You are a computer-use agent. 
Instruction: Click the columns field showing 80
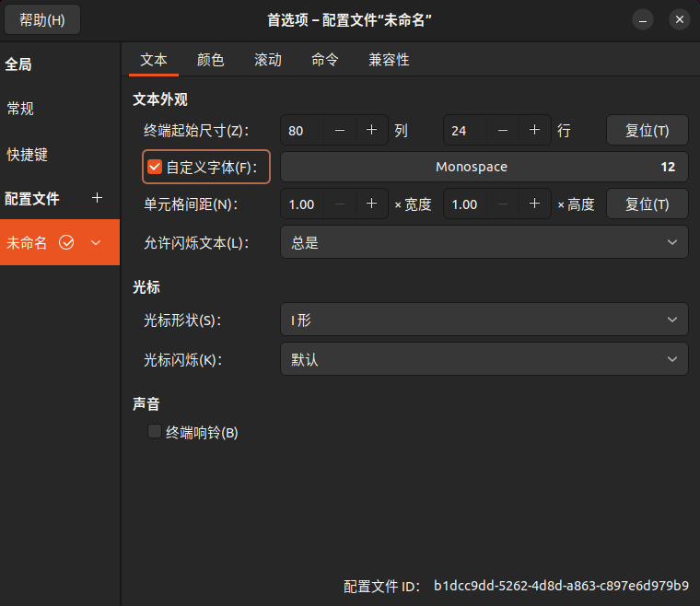(302, 130)
